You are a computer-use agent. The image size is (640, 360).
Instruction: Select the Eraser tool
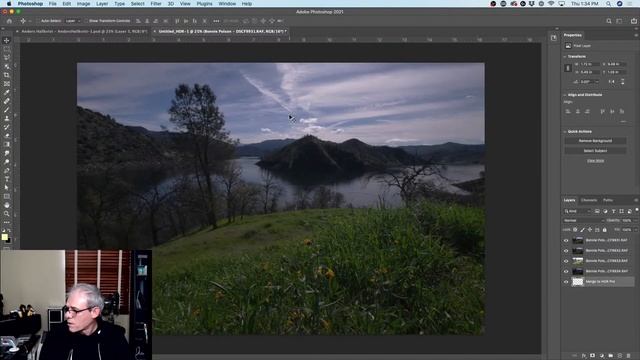click(x=7, y=136)
